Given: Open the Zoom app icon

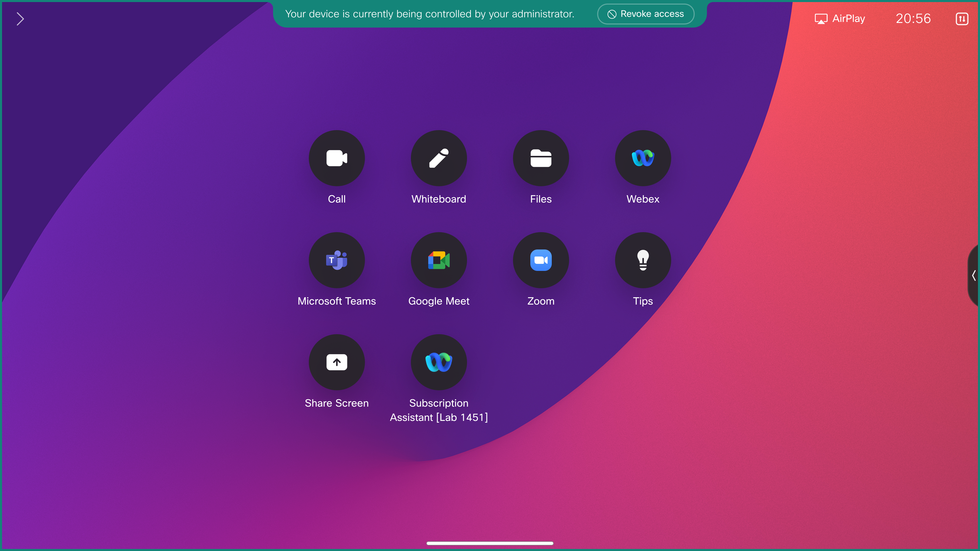Looking at the screenshot, I should click(541, 260).
